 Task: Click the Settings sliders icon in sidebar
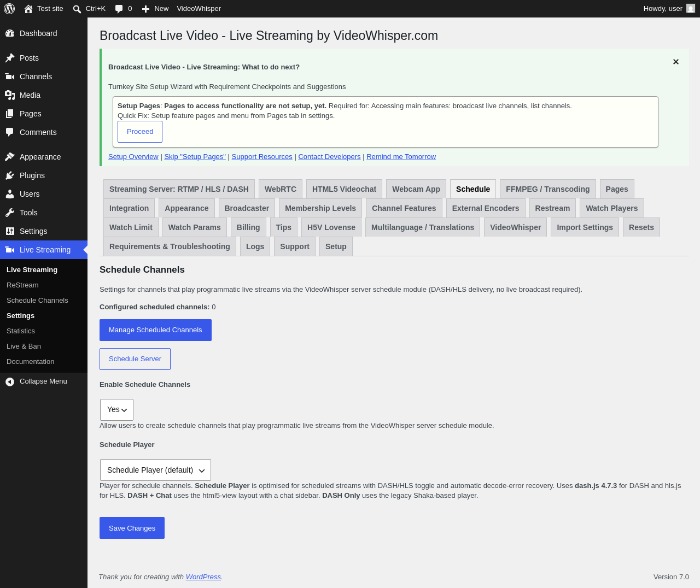(x=10, y=231)
